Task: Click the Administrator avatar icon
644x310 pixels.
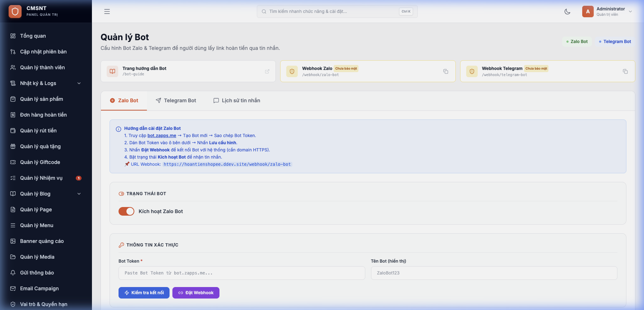Action: pos(588,11)
